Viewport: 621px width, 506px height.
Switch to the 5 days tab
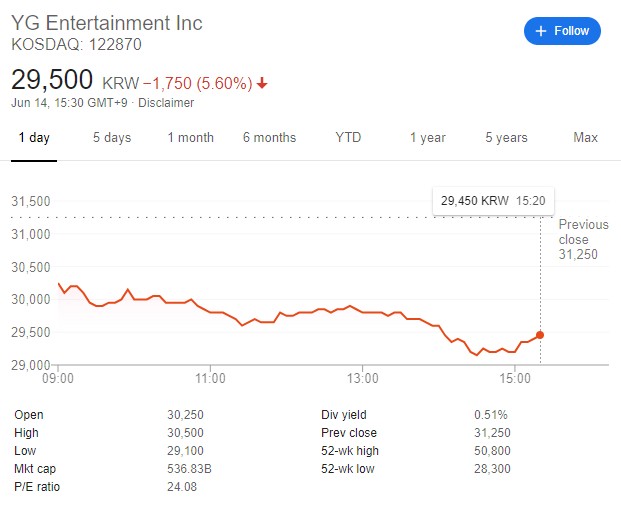tap(112, 138)
